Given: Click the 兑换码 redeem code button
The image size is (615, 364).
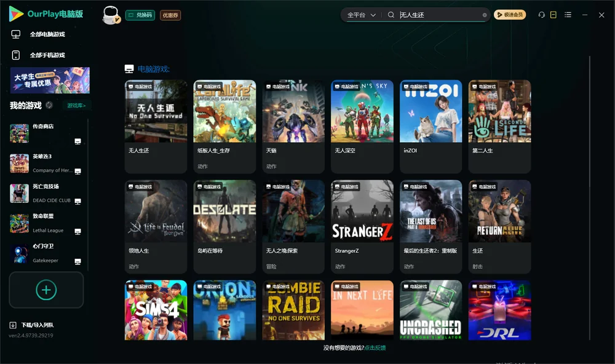Looking at the screenshot, I should (140, 15).
